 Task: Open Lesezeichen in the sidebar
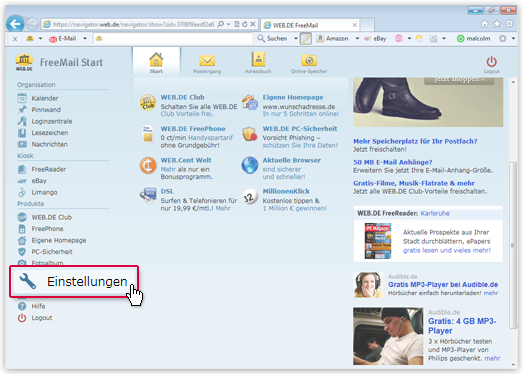(50, 132)
